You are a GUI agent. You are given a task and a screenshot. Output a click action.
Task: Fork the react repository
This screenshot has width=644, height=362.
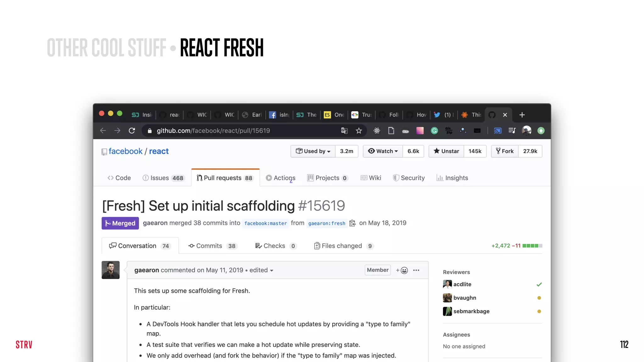coord(505,151)
